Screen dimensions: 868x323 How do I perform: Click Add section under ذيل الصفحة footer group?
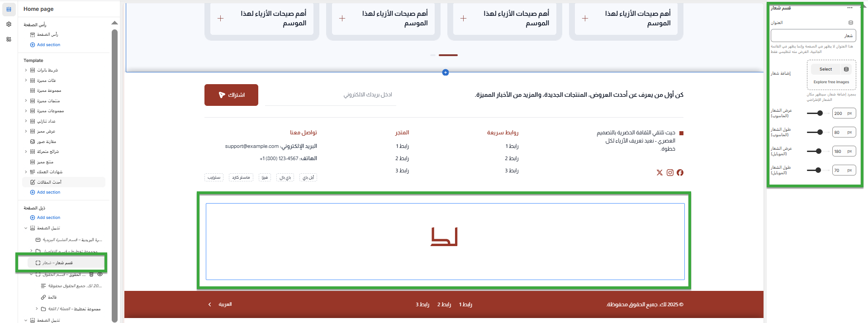pos(45,218)
